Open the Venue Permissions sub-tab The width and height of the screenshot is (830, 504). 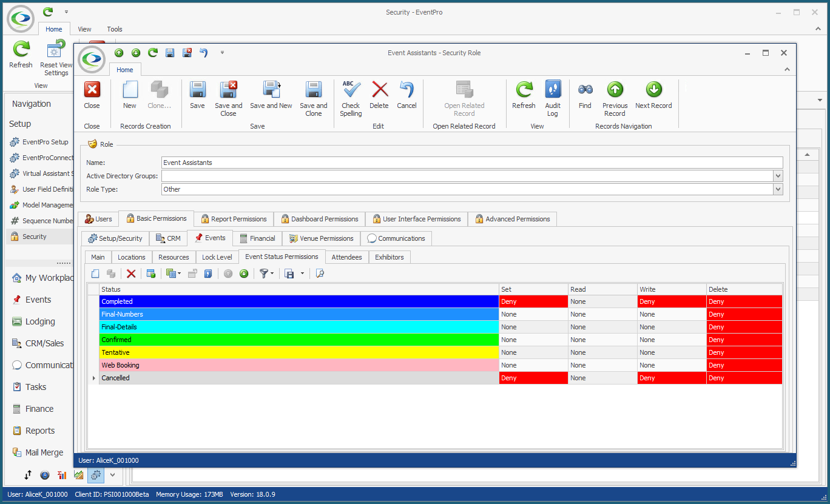point(321,238)
